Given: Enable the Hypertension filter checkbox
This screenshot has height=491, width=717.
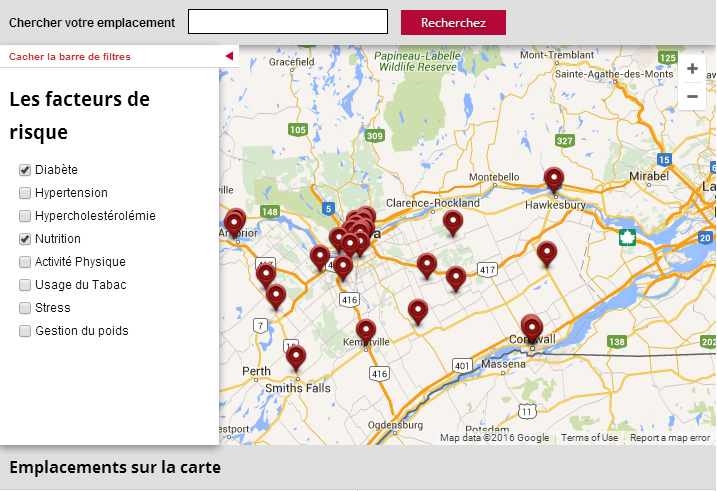Looking at the screenshot, I should 25,193.
